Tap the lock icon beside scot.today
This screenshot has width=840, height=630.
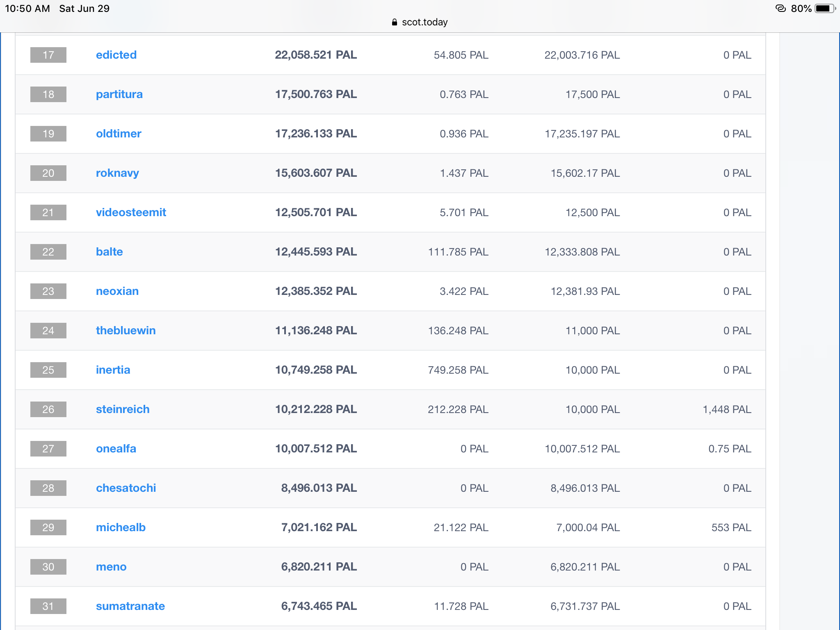click(x=395, y=22)
